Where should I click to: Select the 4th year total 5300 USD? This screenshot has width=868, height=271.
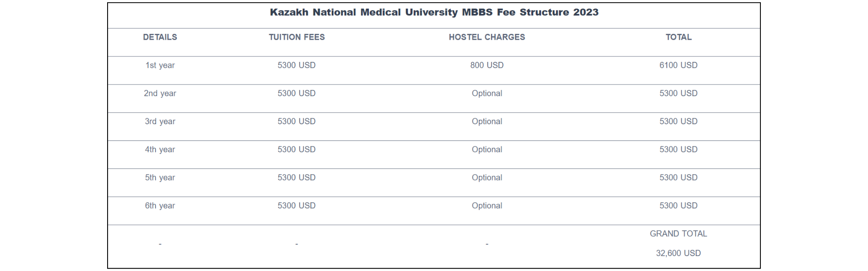pyautogui.click(x=679, y=149)
